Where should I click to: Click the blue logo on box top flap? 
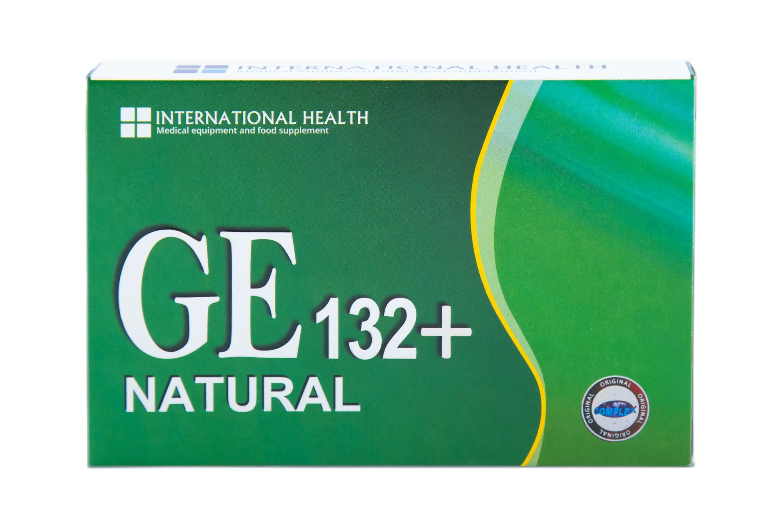click(x=201, y=69)
